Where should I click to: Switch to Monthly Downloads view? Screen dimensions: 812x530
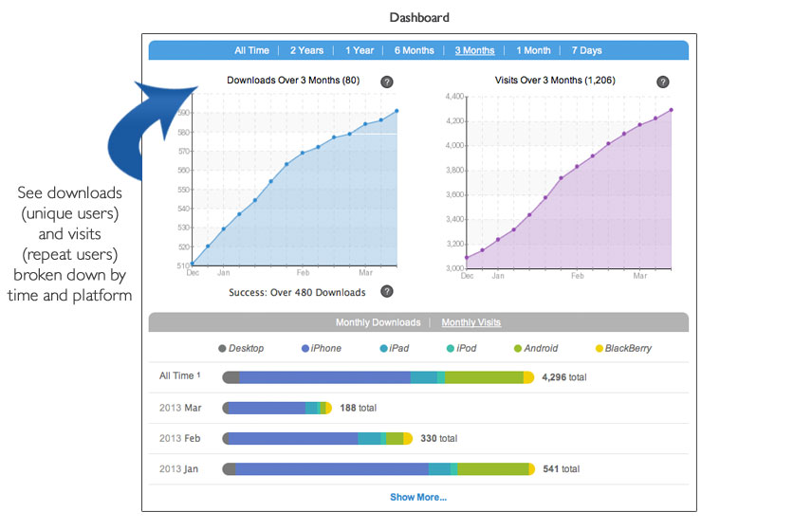[377, 323]
